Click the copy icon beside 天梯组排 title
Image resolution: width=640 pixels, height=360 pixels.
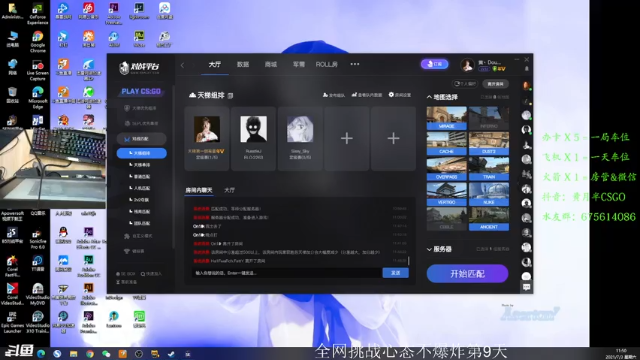pyautogui.click(x=230, y=96)
